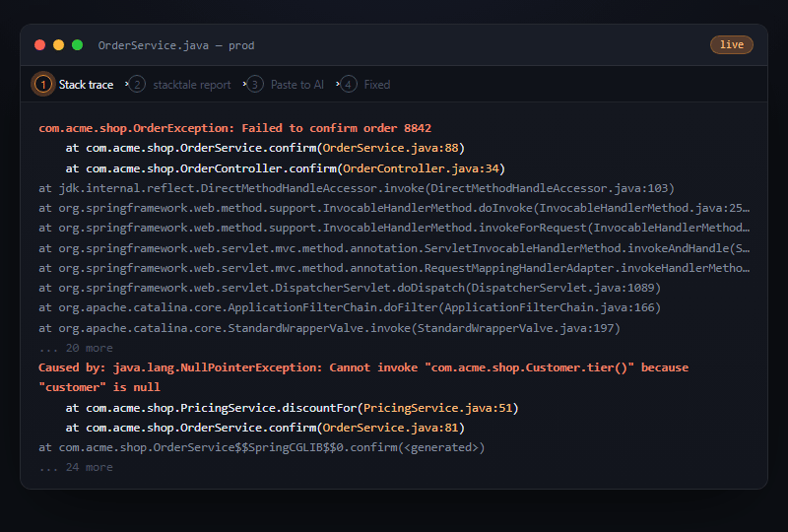Click the OrderException failed to confirm order line
The image size is (788, 532).
coord(234,128)
